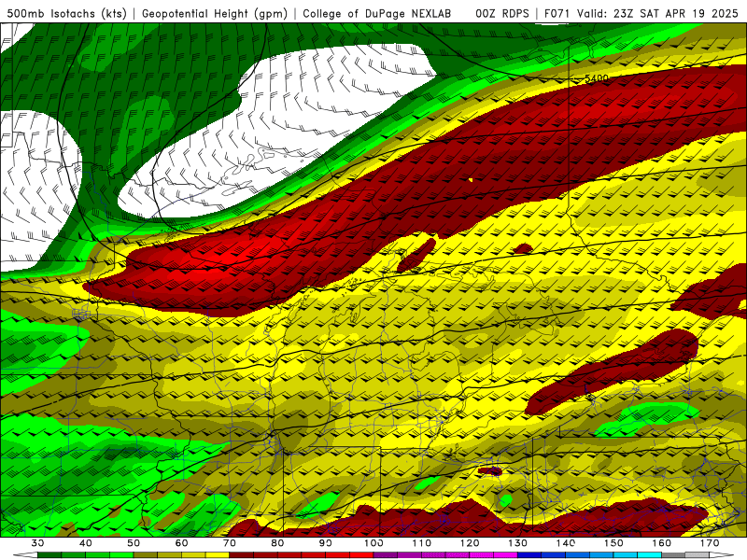Click the 160 value on the color scale
Viewport: 747px width, 560px height.
pos(662,543)
